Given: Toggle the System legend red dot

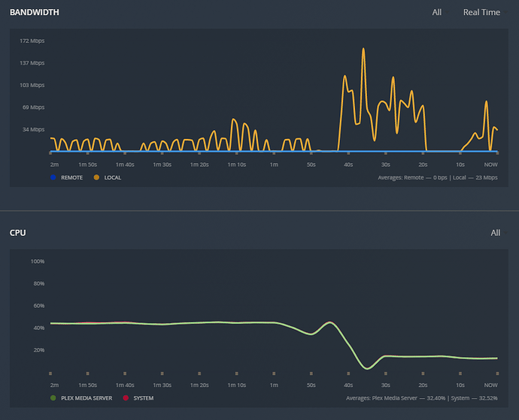Looking at the screenshot, I should tap(126, 398).
